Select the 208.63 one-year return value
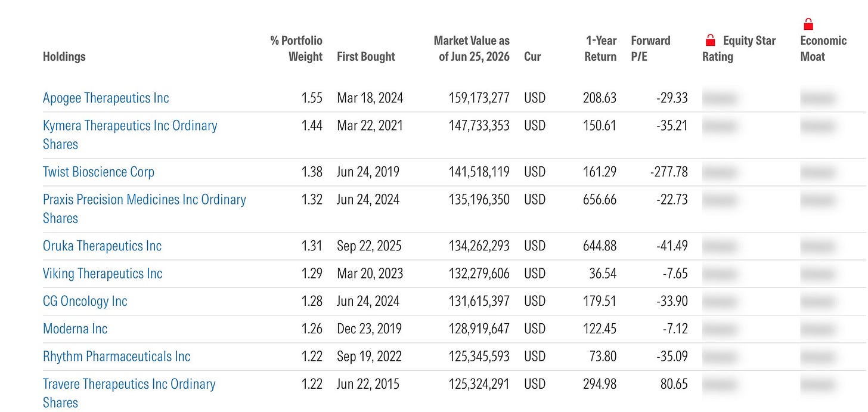The width and height of the screenshot is (868, 412). [600, 98]
